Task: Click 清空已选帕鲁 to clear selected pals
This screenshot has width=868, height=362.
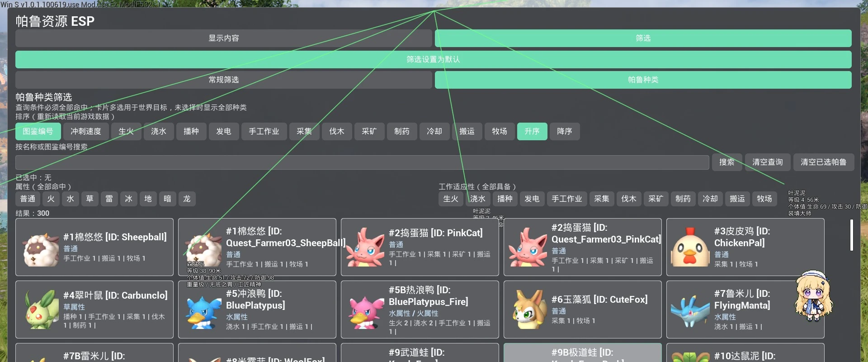Action: tap(824, 162)
